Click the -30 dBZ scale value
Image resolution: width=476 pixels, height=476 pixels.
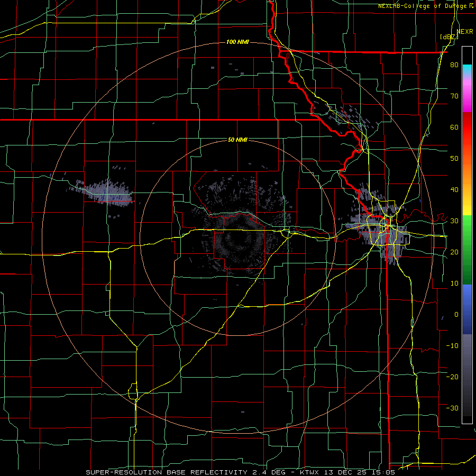tap(452, 408)
